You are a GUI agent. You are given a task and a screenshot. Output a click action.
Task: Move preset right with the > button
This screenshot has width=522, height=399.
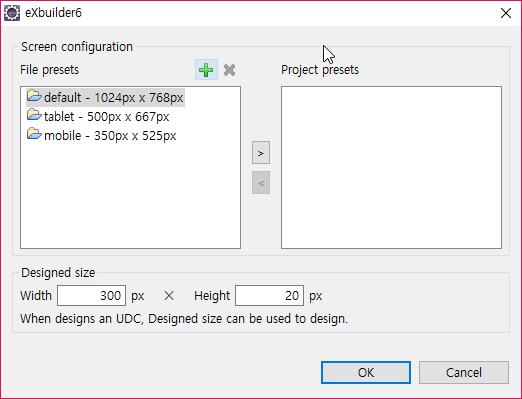(x=261, y=153)
